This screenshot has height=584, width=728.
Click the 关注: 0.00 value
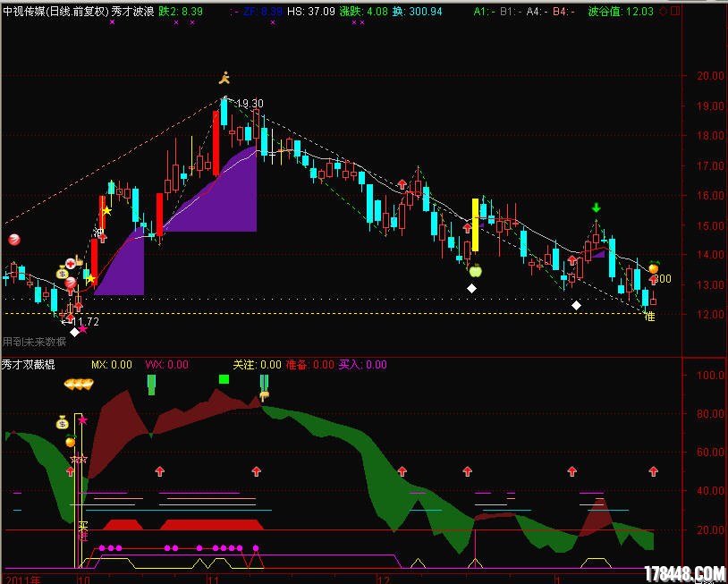(x=257, y=365)
